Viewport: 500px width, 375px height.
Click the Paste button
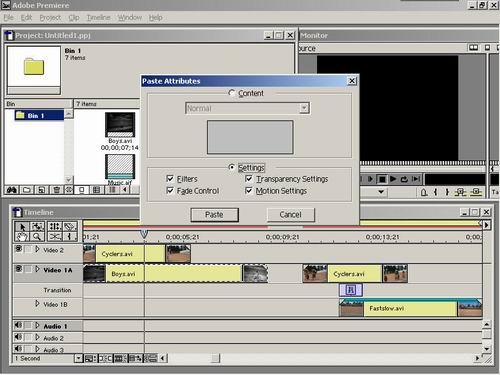click(214, 215)
